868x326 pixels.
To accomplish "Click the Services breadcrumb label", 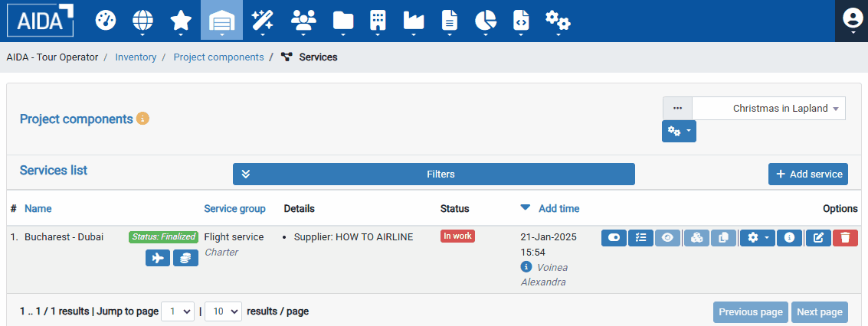I will [x=318, y=57].
